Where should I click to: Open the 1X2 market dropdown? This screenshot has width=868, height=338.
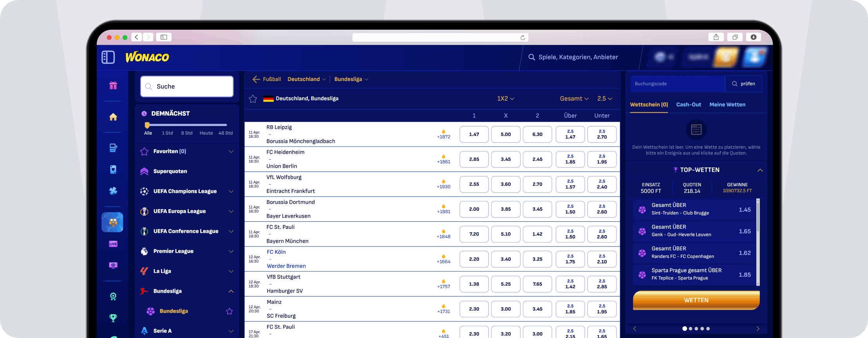[x=506, y=99]
